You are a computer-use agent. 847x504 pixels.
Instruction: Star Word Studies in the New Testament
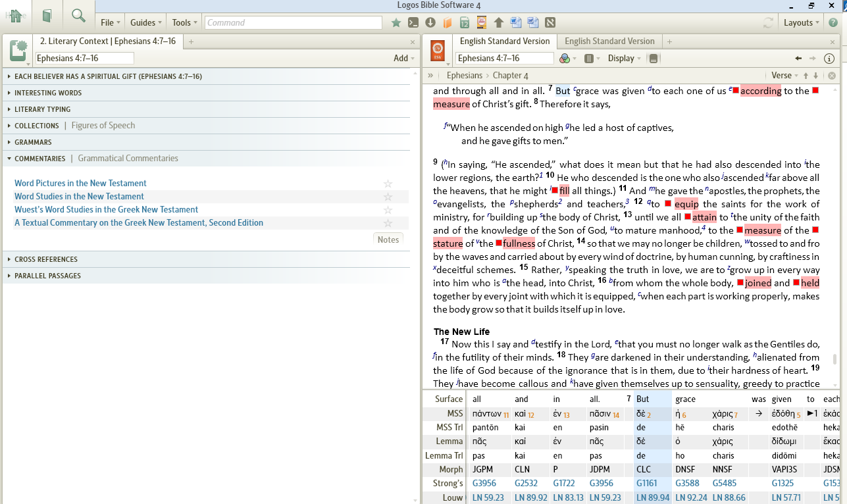[388, 197]
